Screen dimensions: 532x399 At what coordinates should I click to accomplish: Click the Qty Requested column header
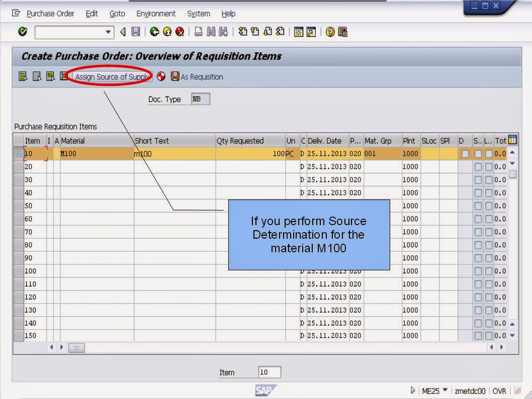tap(250, 141)
